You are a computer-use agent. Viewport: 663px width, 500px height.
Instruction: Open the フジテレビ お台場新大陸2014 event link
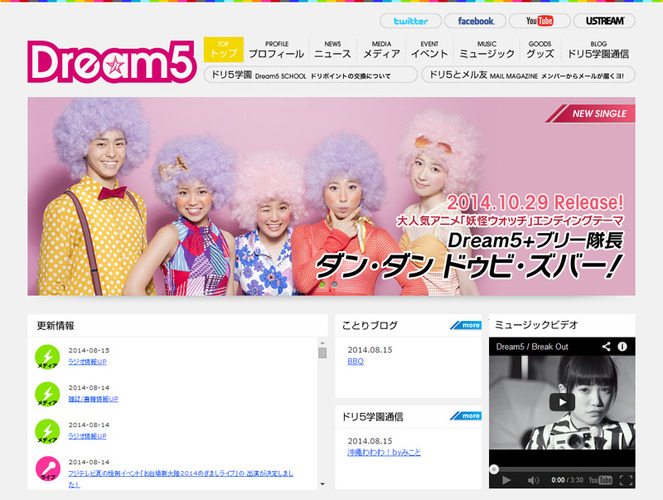[x=181, y=478]
